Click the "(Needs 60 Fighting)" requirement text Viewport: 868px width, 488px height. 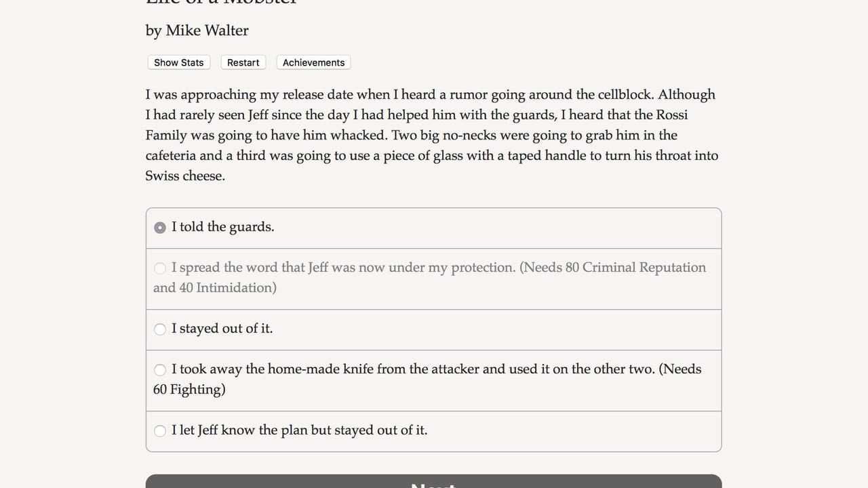tap(189, 390)
